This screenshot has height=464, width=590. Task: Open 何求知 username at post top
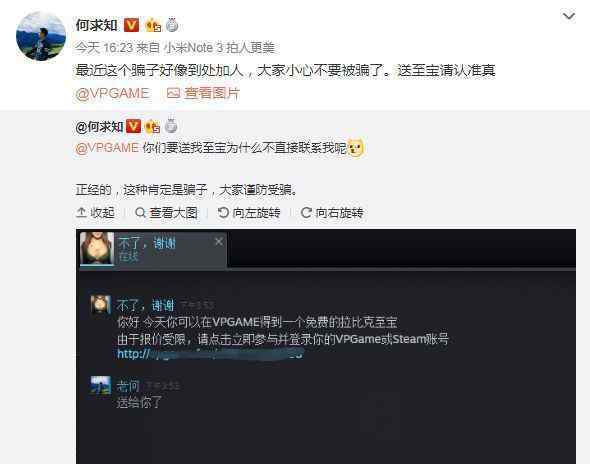(97, 25)
